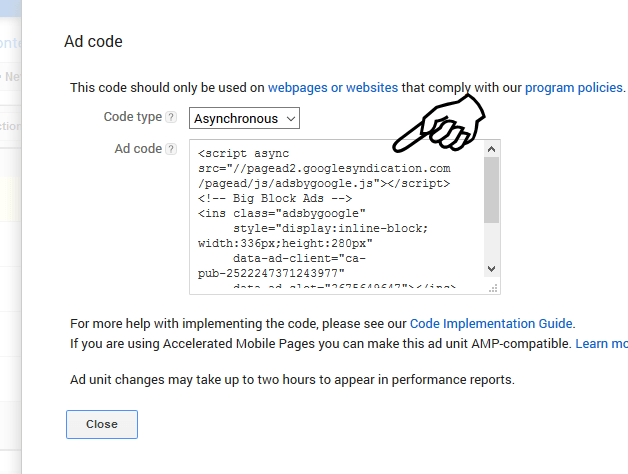The height and width of the screenshot is (474, 628).
Task: Click the Close button
Action: click(x=102, y=424)
